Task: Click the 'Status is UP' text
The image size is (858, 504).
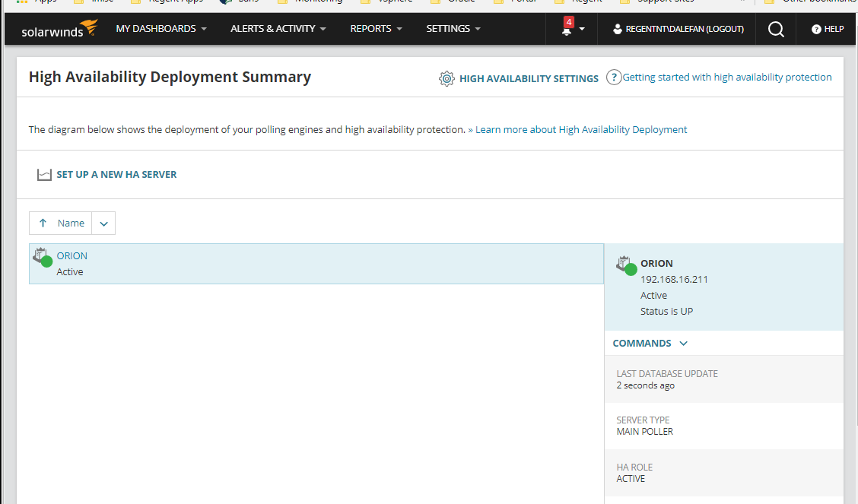Action: coord(666,311)
